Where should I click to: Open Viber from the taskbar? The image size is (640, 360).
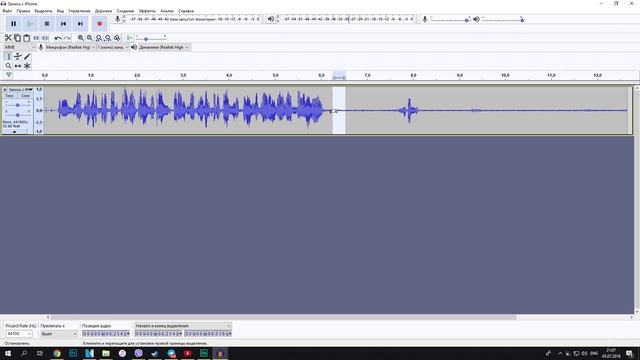[x=138, y=353]
